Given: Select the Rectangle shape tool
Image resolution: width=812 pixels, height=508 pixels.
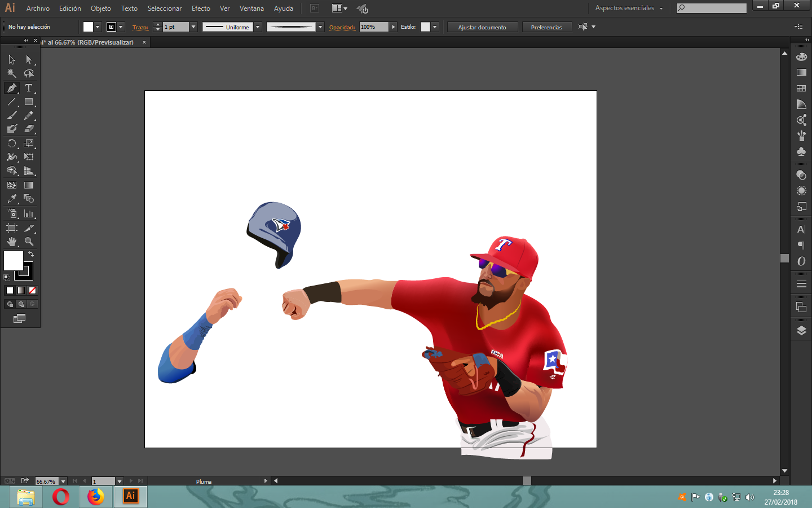Looking at the screenshot, I should 29,102.
